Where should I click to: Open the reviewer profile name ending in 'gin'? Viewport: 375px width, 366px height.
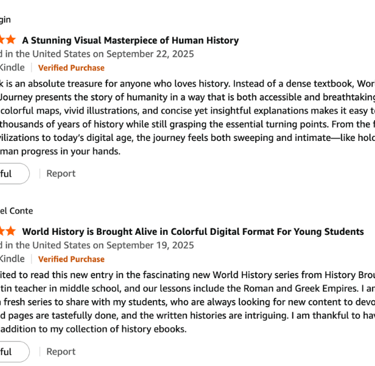pos(5,20)
